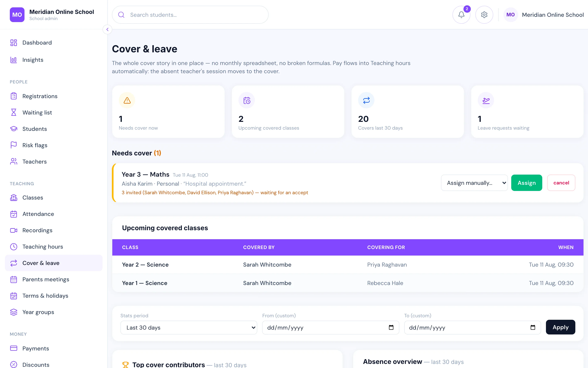The height and width of the screenshot is (368, 588).
Task: Sort by the WHEN column header
Action: [x=566, y=247]
